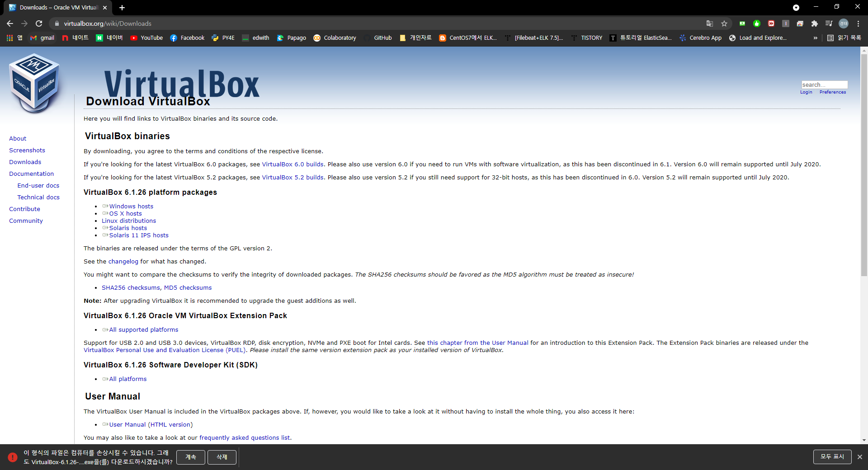View site info via the padlock icon
The width and height of the screenshot is (868, 470).
(57, 23)
